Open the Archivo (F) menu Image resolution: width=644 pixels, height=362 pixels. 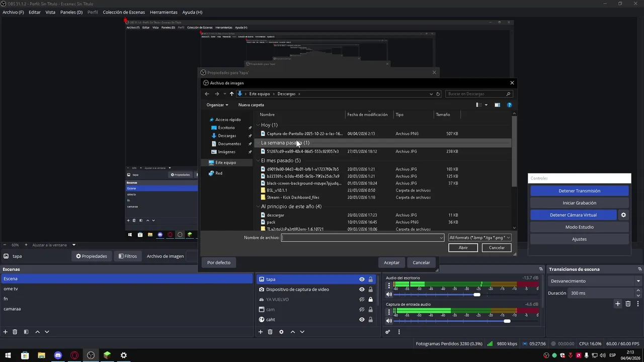(x=13, y=12)
